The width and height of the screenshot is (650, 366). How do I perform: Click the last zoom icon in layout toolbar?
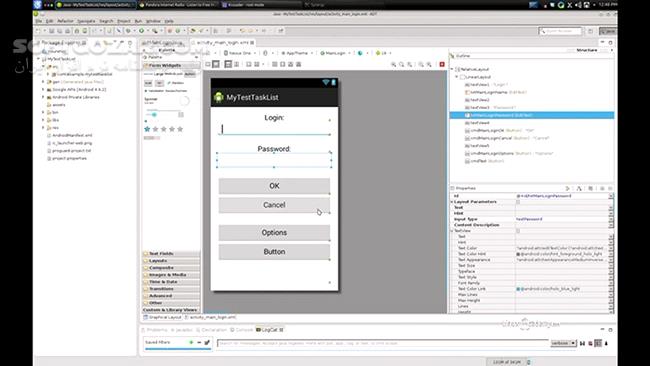tap(429, 64)
